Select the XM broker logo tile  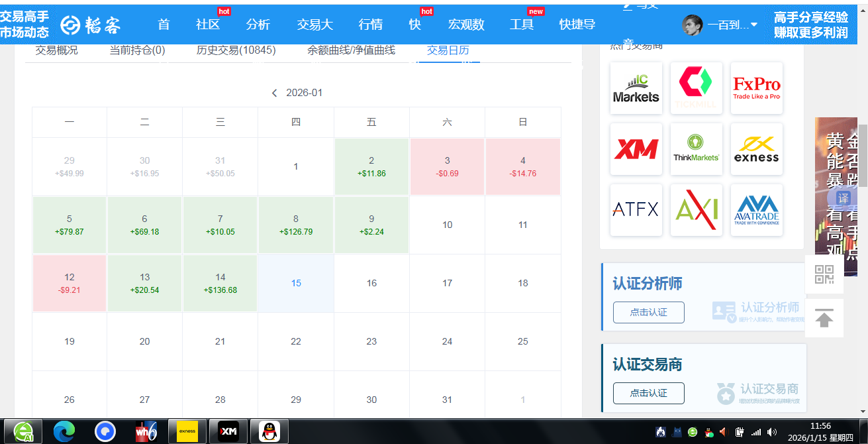[636, 149]
